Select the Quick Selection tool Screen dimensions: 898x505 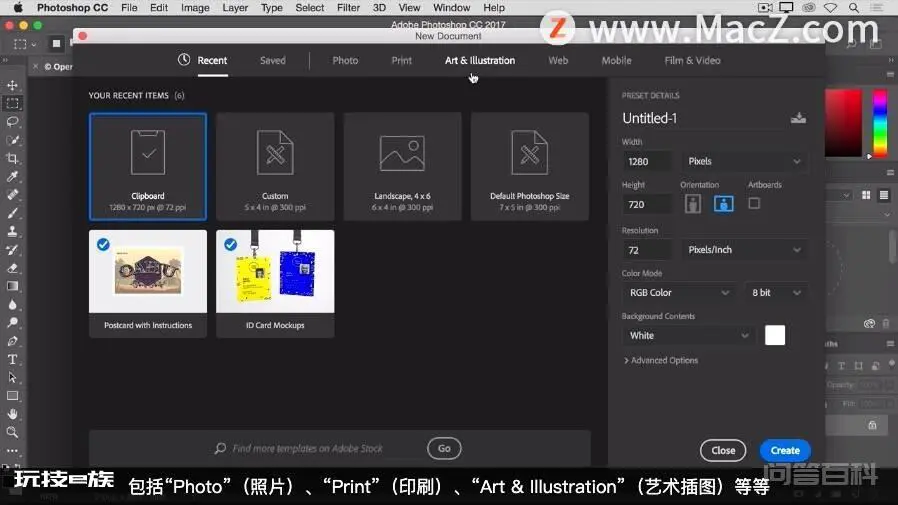12,140
